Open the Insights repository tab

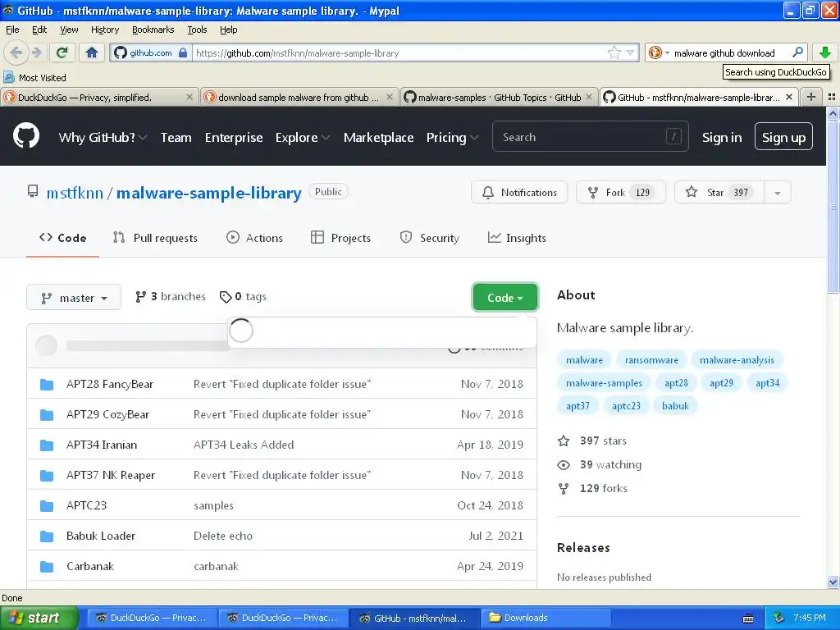(517, 238)
